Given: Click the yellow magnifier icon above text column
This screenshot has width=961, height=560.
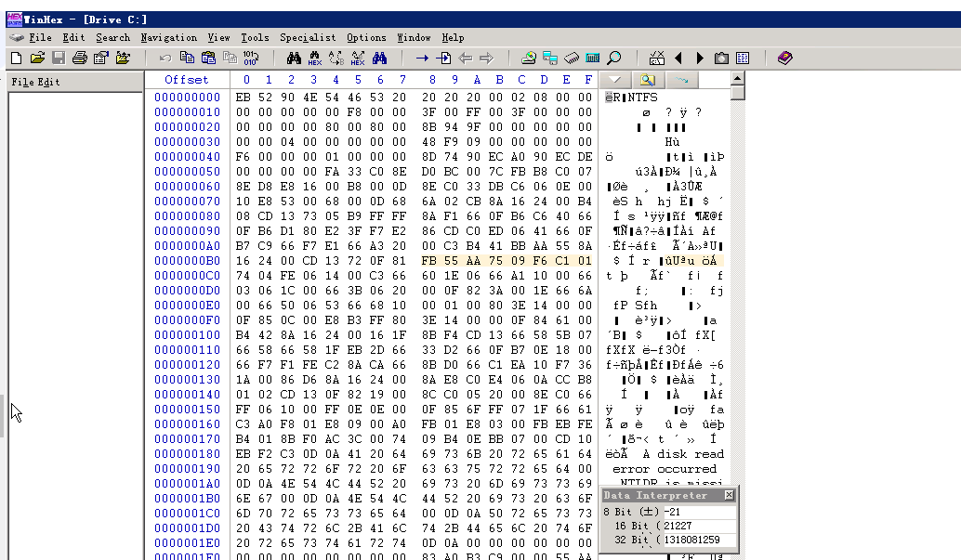Looking at the screenshot, I should [x=648, y=80].
